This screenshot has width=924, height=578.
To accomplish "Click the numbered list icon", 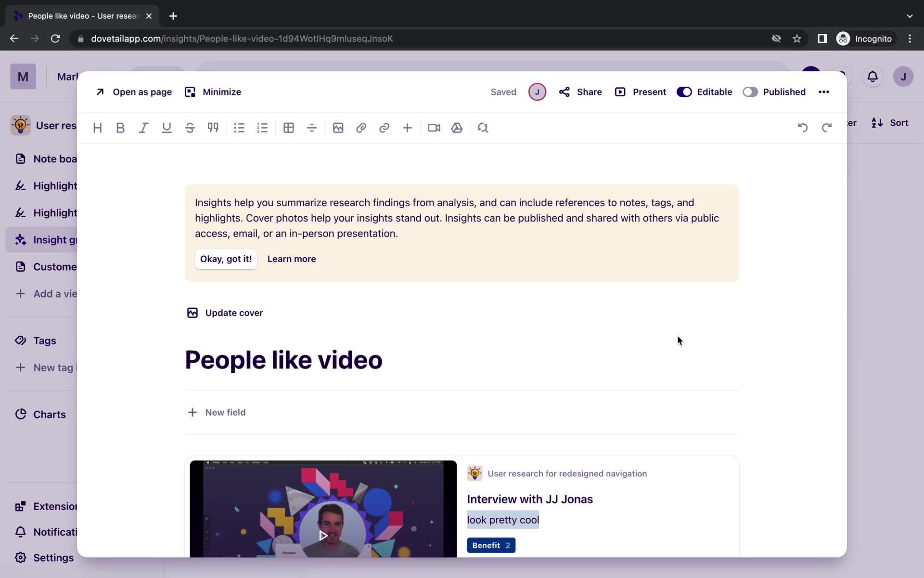I will (261, 128).
